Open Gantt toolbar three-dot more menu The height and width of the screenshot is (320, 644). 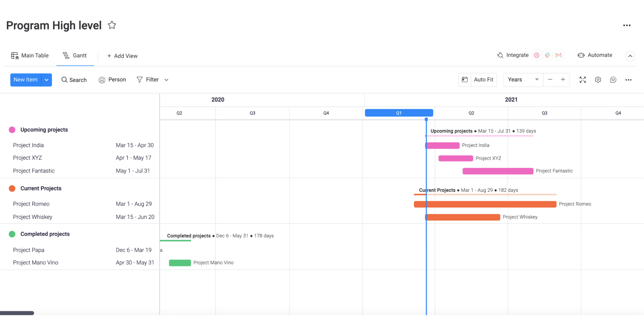tap(628, 80)
